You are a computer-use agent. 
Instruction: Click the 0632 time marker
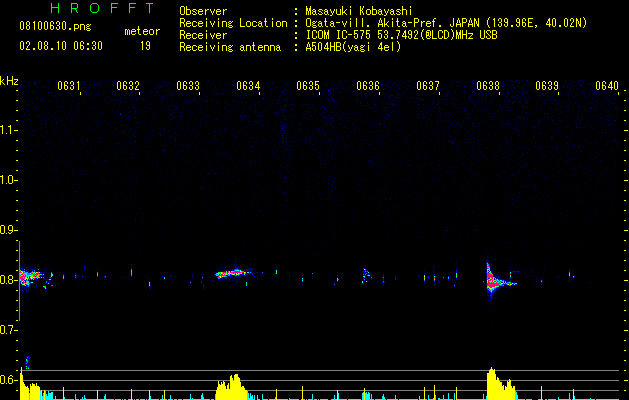128,86
